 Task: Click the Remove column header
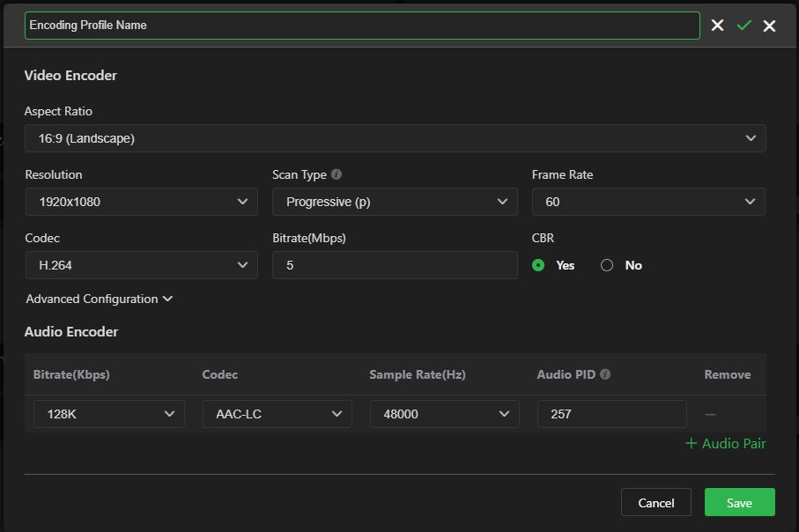[727, 374]
